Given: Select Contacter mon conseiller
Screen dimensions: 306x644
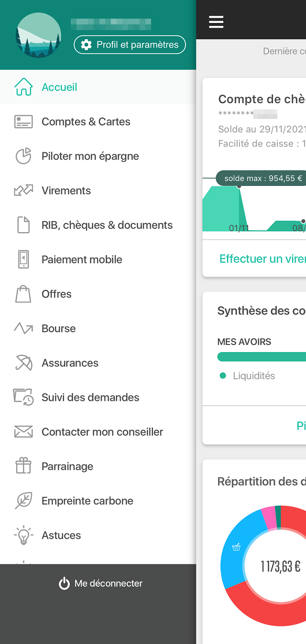Looking at the screenshot, I should pyautogui.click(x=98, y=432).
